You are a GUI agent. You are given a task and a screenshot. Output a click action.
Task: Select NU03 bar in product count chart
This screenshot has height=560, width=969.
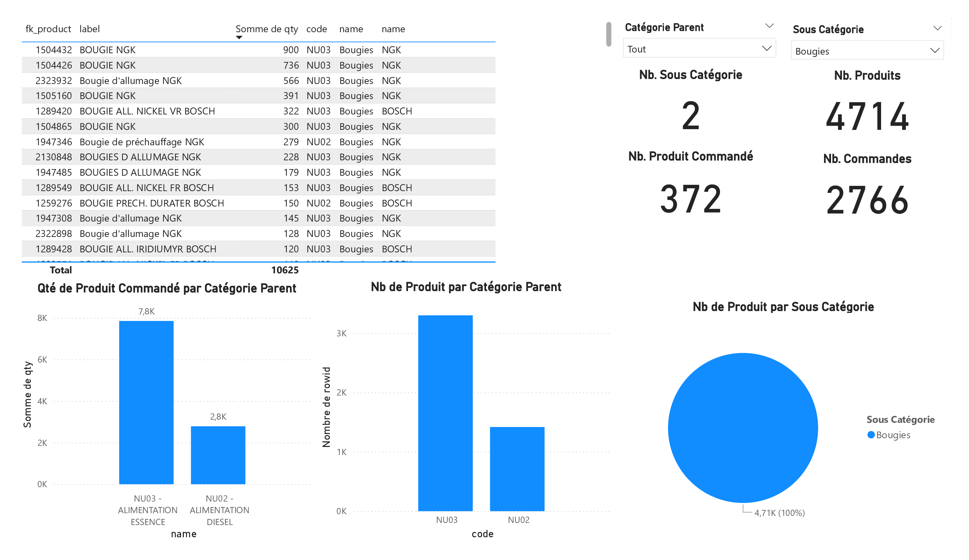point(445,413)
